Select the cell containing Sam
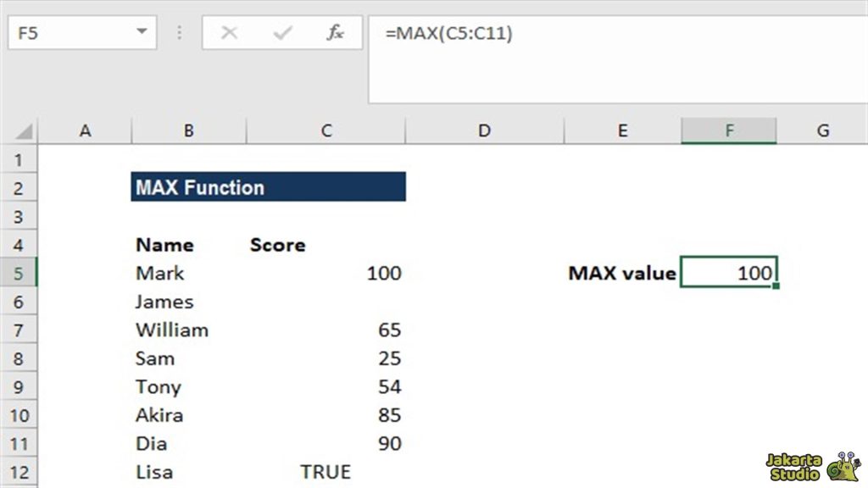The width and height of the screenshot is (868, 488). point(189,358)
